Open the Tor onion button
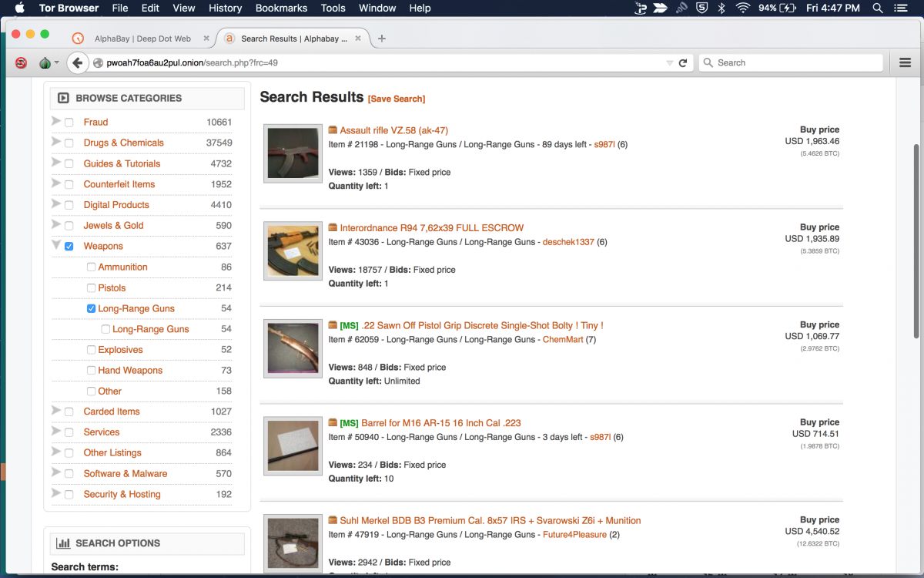 tap(45, 63)
